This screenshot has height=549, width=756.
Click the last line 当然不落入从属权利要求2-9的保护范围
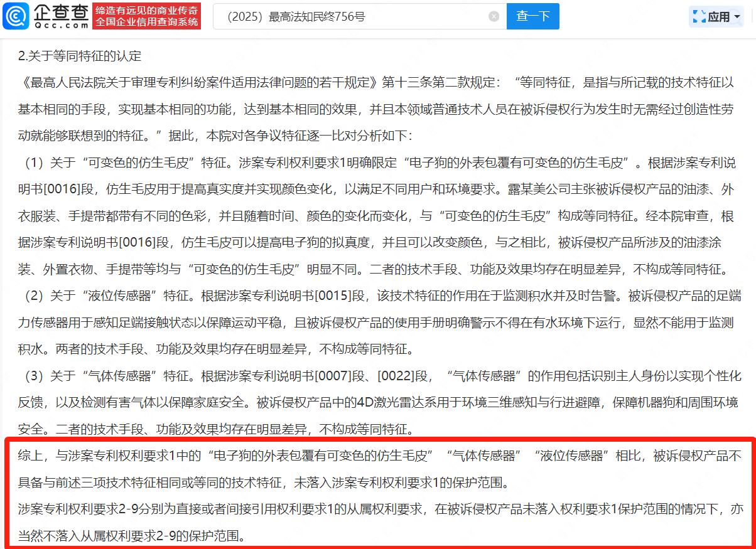click(133, 536)
